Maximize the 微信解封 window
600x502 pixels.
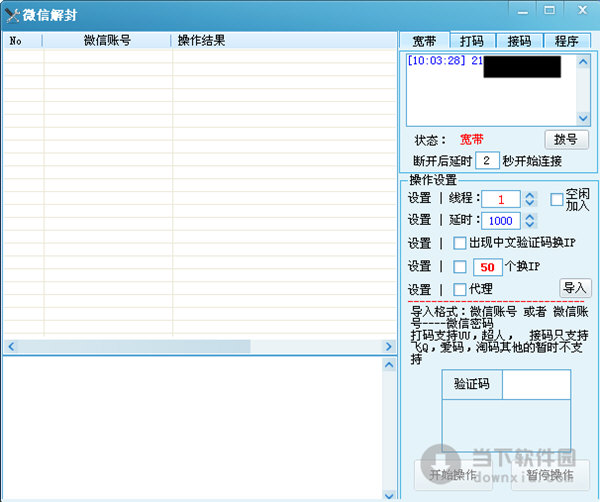[x=550, y=10]
